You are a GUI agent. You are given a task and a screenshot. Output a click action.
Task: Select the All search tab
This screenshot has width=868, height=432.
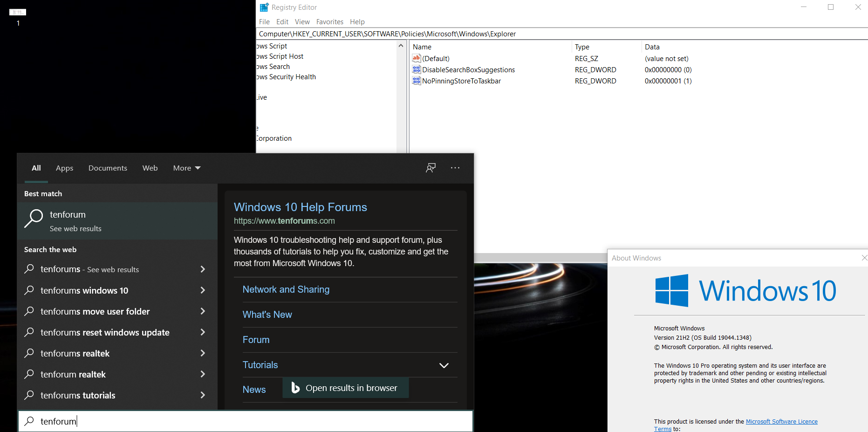[36, 168]
